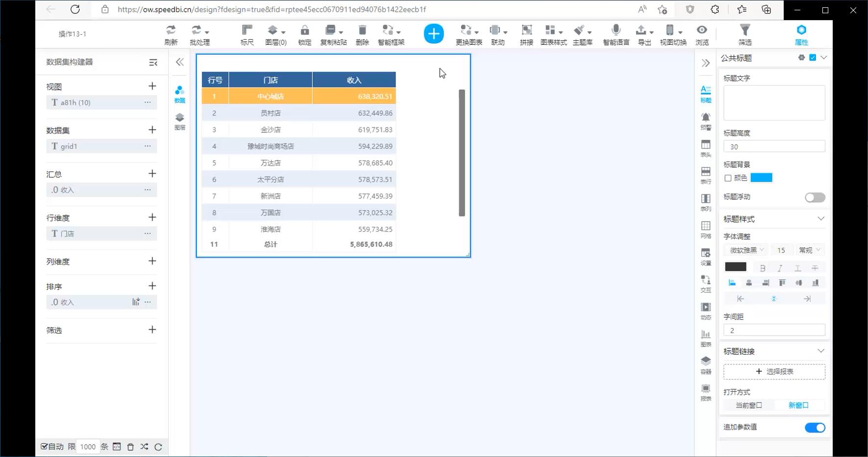Check the 标题背景 颜色 checkbox
The image size is (868, 457).
point(728,178)
